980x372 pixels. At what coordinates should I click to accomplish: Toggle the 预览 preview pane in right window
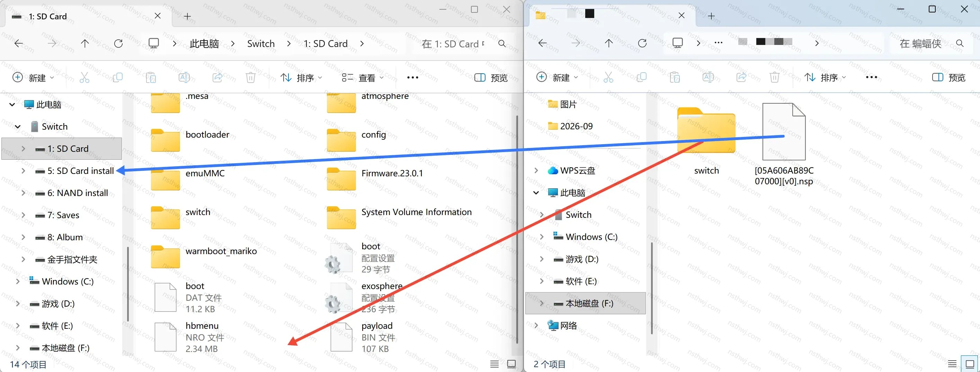click(x=949, y=77)
